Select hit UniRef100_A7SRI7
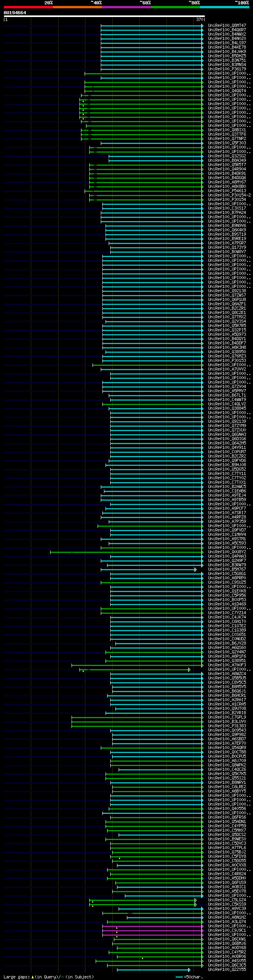The width and height of the screenshot is (253, 980). point(227,513)
